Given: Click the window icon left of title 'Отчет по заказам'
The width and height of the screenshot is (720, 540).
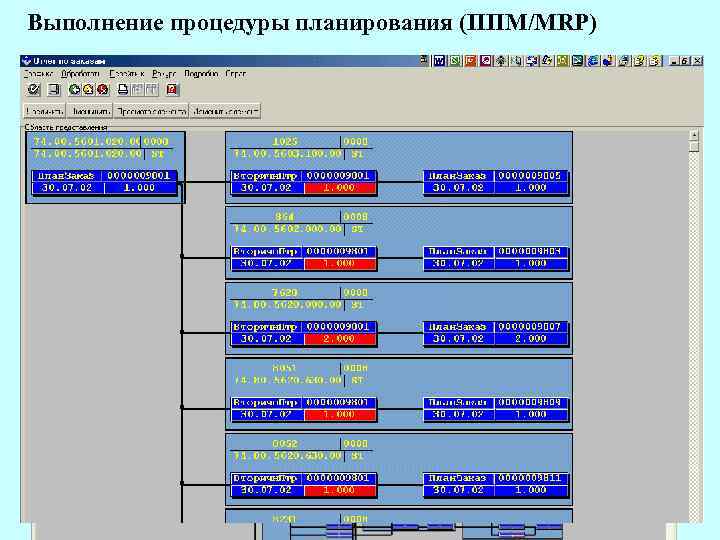Looking at the screenshot, I should pos(27,61).
